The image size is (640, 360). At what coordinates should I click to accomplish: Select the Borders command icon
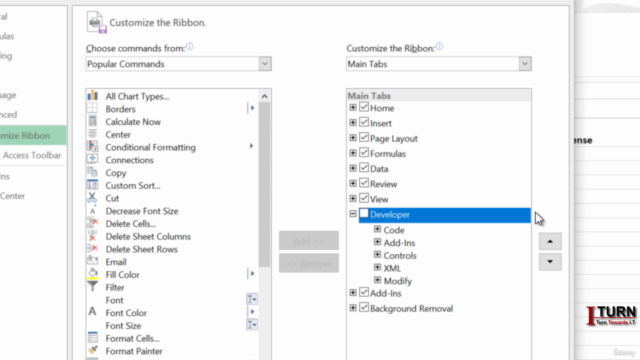93,108
